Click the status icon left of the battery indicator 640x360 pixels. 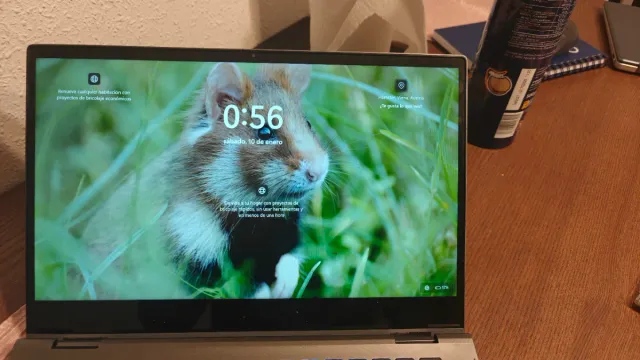click(427, 288)
